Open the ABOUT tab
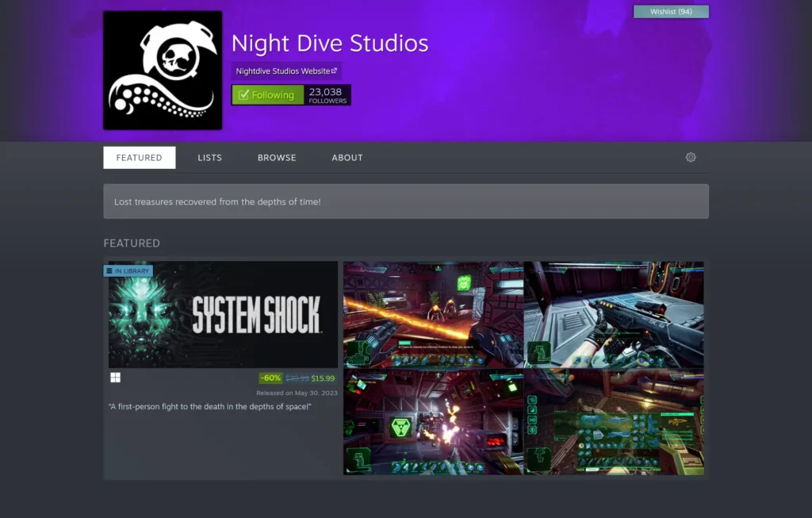812x518 pixels. tap(347, 158)
